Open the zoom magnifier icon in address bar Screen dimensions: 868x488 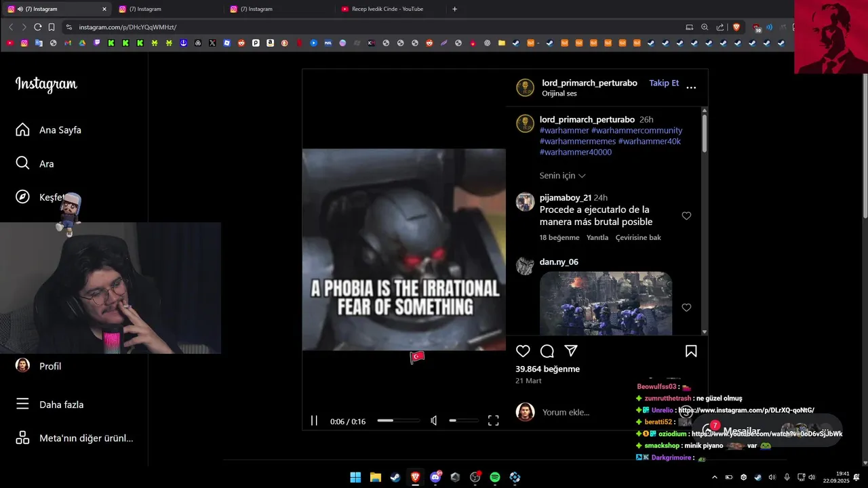click(705, 27)
